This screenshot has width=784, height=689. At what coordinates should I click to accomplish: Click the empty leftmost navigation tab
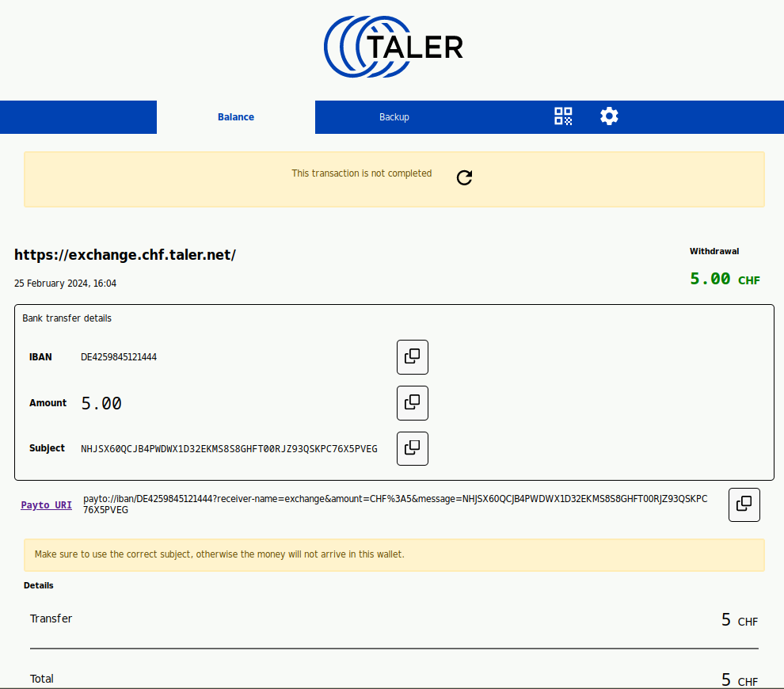78,116
